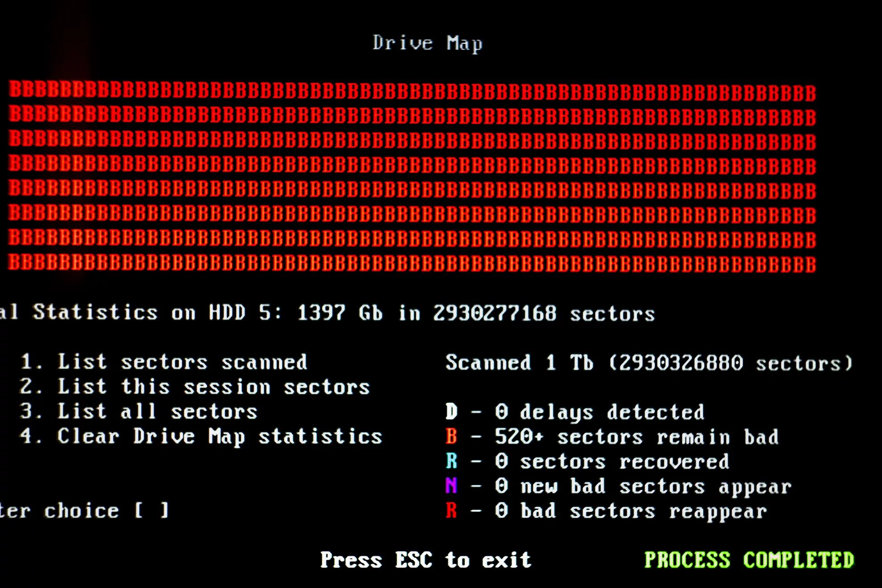The height and width of the screenshot is (588, 882).
Task: Select 'List sectors scanned' menu option
Action: coord(182,362)
